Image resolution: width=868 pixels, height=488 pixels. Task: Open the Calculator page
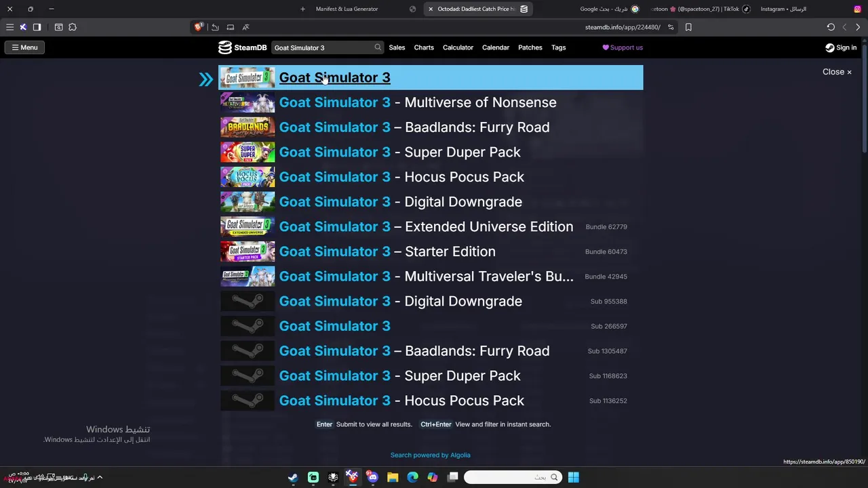click(458, 47)
